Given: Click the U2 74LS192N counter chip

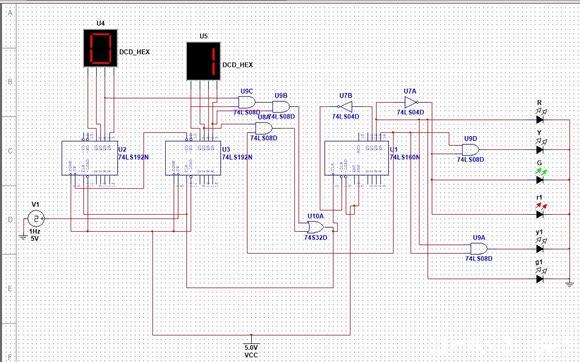Looking at the screenshot, I should point(90,158).
